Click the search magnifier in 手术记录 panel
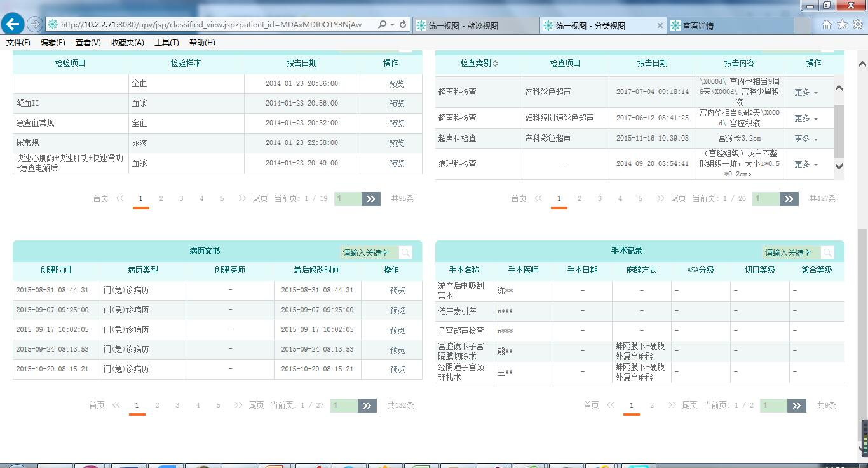The height and width of the screenshot is (468, 868). point(827,252)
